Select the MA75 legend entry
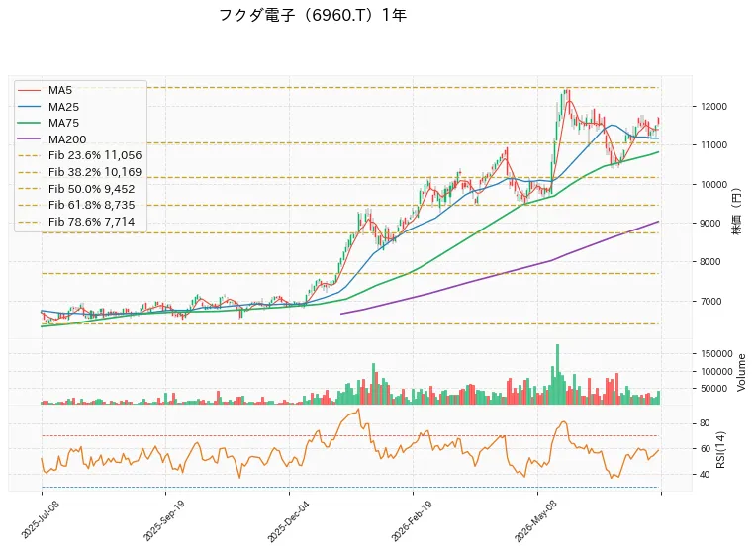Viewport: 756px width, 552px height. tap(47, 123)
